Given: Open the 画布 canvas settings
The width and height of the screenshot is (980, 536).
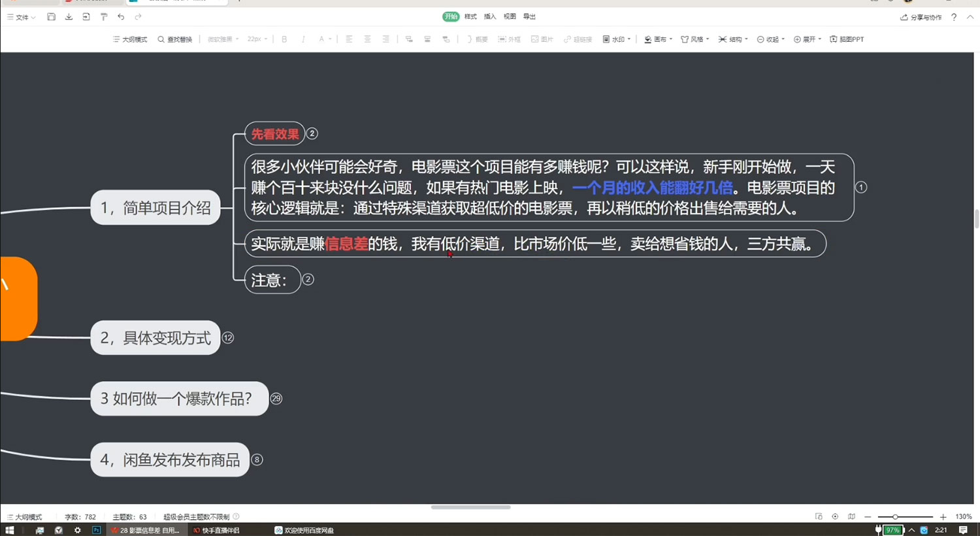Looking at the screenshot, I should 657,39.
